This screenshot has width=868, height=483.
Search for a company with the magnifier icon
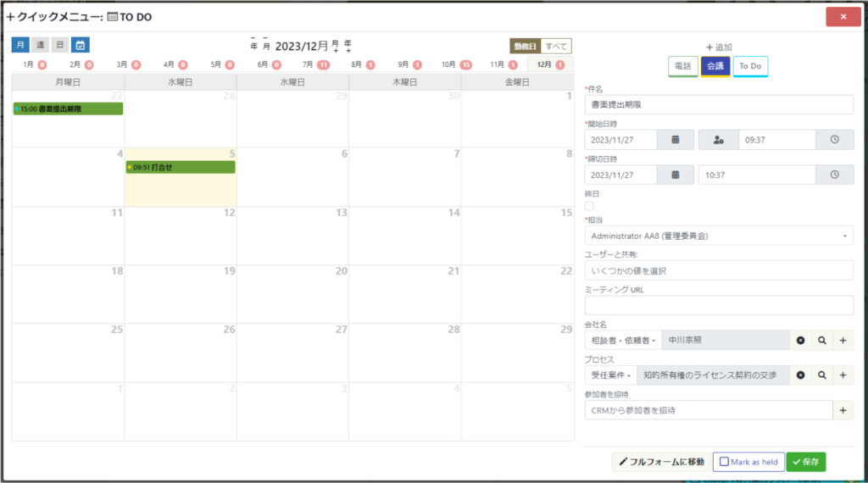[x=821, y=340]
